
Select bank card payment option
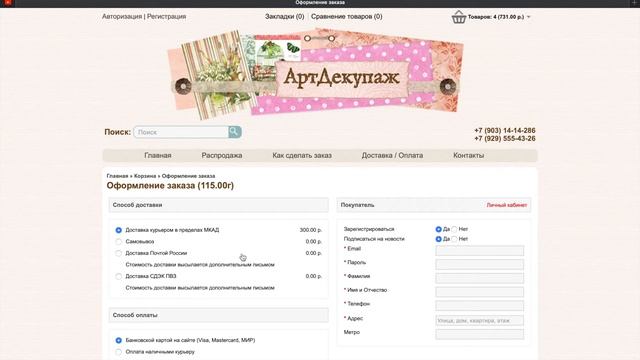(118, 340)
